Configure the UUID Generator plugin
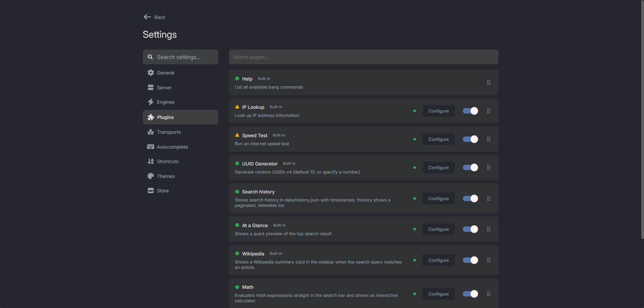 point(439,167)
